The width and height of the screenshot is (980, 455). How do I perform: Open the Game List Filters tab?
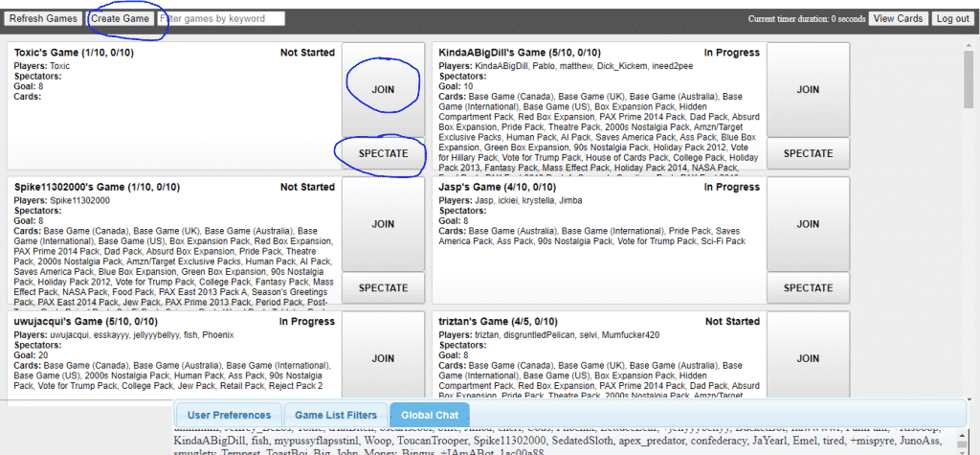click(x=335, y=415)
